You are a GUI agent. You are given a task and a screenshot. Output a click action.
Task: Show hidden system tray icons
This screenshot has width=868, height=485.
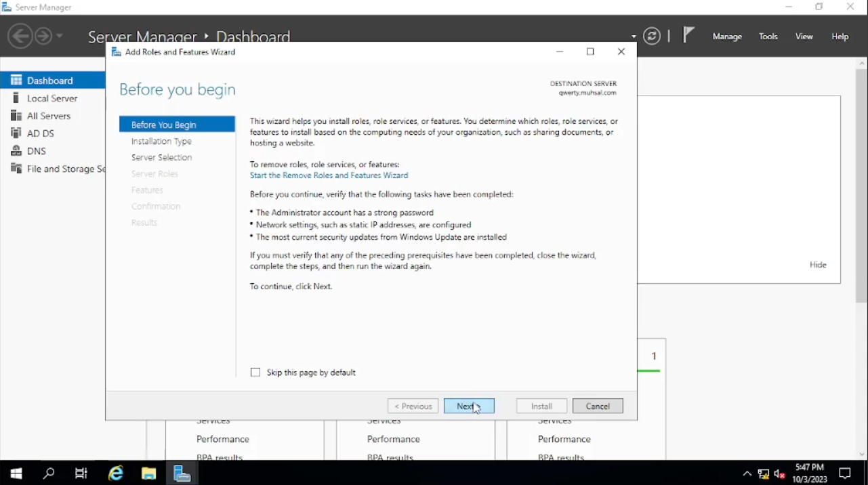(x=747, y=474)
